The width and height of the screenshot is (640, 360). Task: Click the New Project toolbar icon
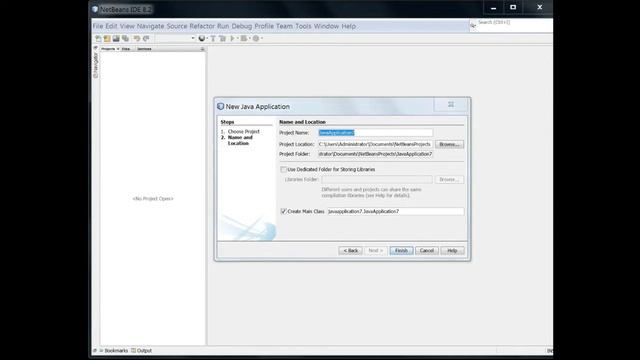(x=107, y=38)
